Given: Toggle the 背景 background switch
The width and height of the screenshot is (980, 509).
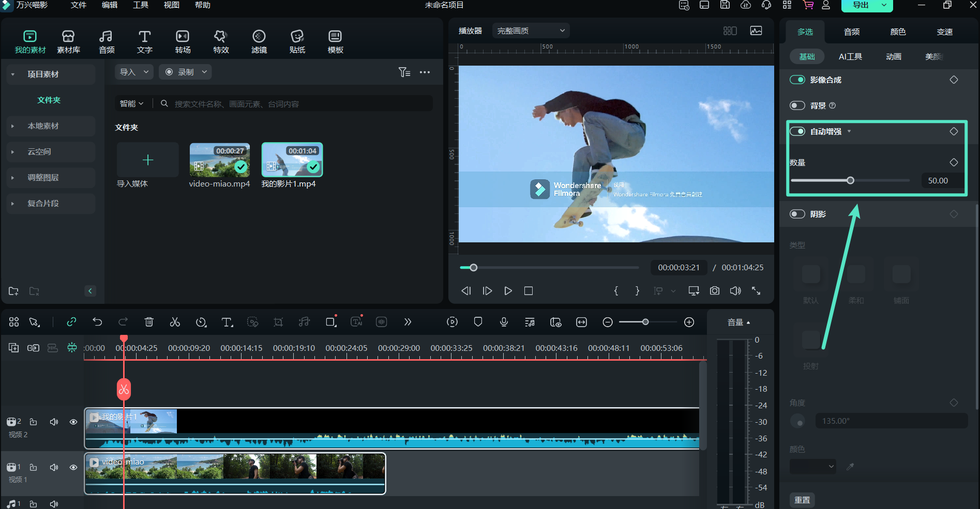Looking at the screenshot, I should coord(797,105).
